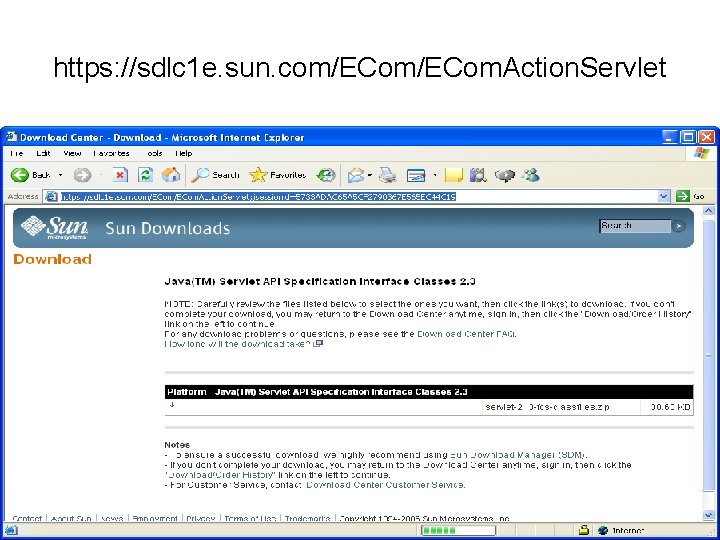The width and height of the screenshot is (720, 540).
Task: Click the red download arrow in table
Action: pos(172,405)
